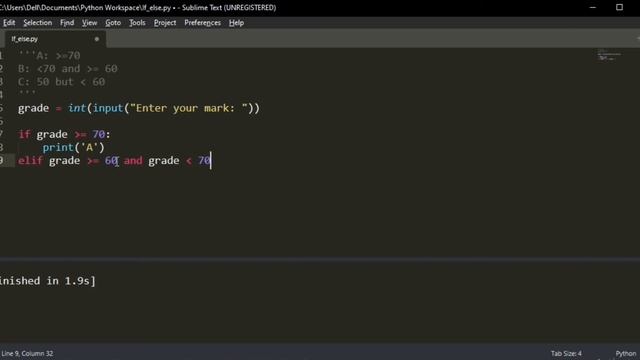The width and height of the screenshot is (640, 360).
Task: Open the Edit menu
Action: [x=9, y=23]
